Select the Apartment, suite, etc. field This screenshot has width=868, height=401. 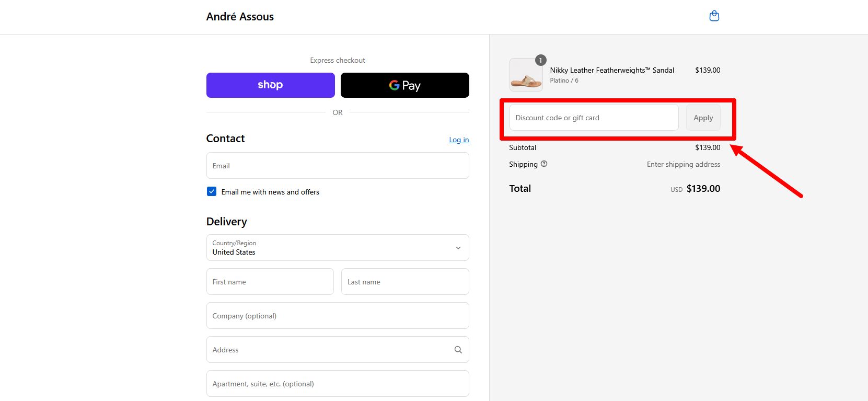[x=338, y=384]
